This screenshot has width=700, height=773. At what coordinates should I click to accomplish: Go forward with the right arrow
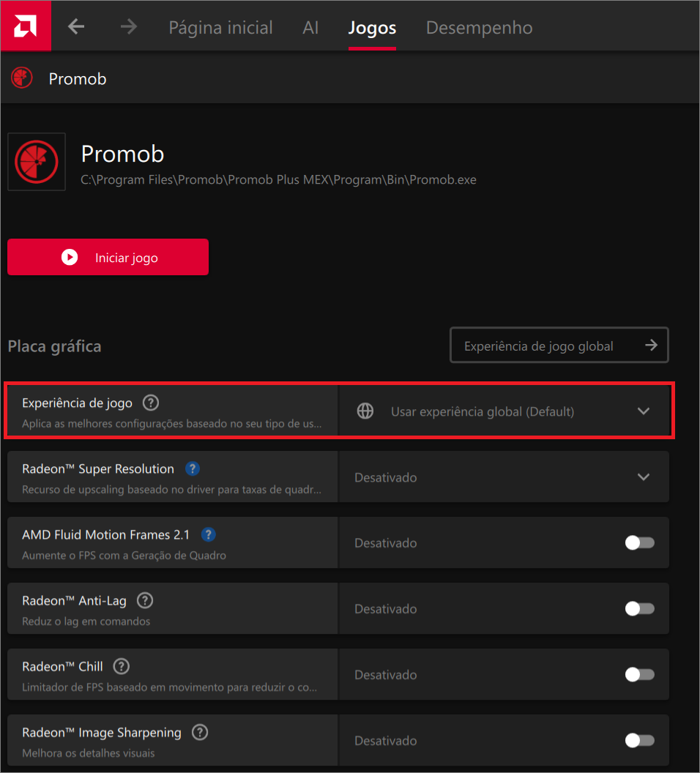click(129, 26)
